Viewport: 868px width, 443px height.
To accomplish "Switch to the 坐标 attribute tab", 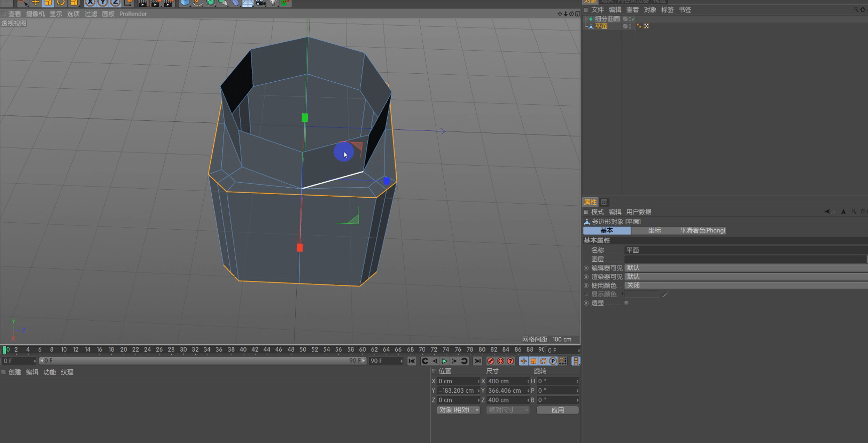I will click(654, 231).
